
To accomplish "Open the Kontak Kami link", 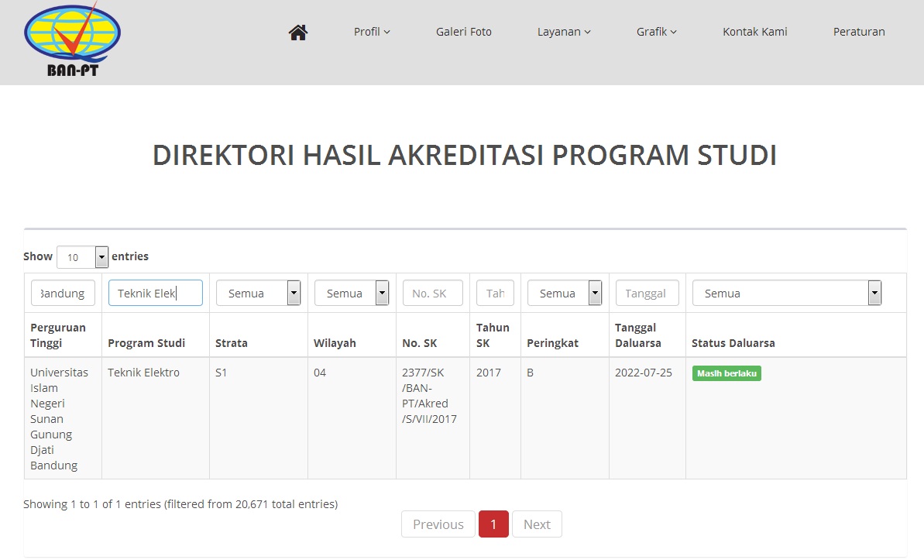I will [x=754, y=32].
